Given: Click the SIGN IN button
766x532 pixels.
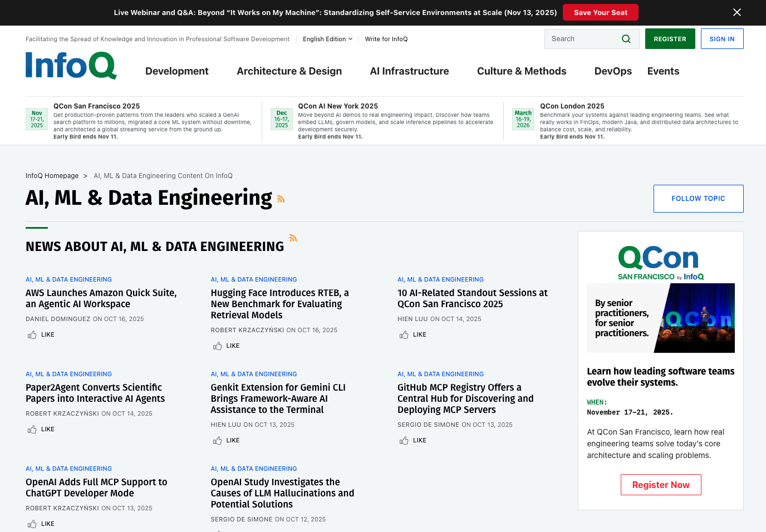Looking at the screenshot, I should [x=722, y=39].
